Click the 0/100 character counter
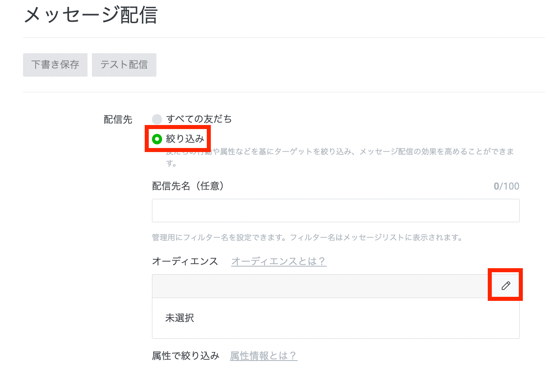 point(506,186)
